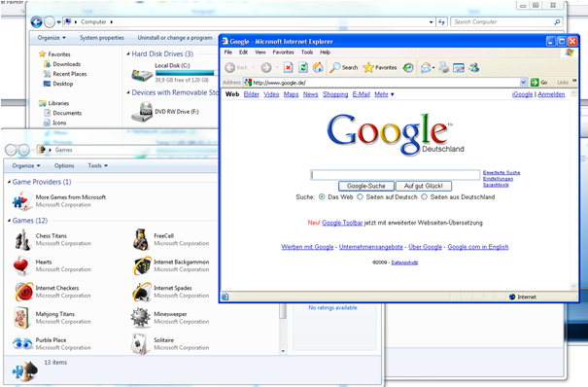Click Local Disk (C:) drive icon
The image size is (588, 387).
coord(142,74)
